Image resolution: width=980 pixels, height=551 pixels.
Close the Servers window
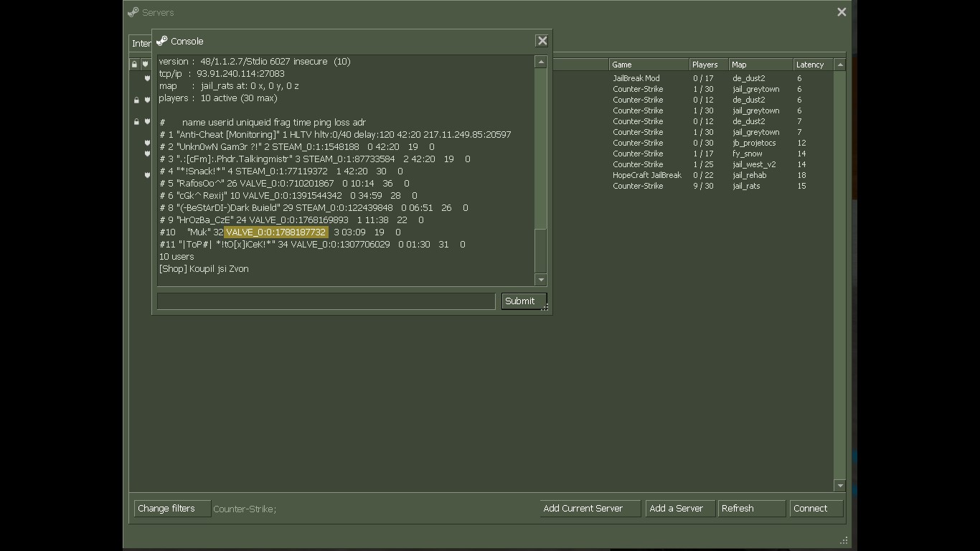(x=842, y=12)
